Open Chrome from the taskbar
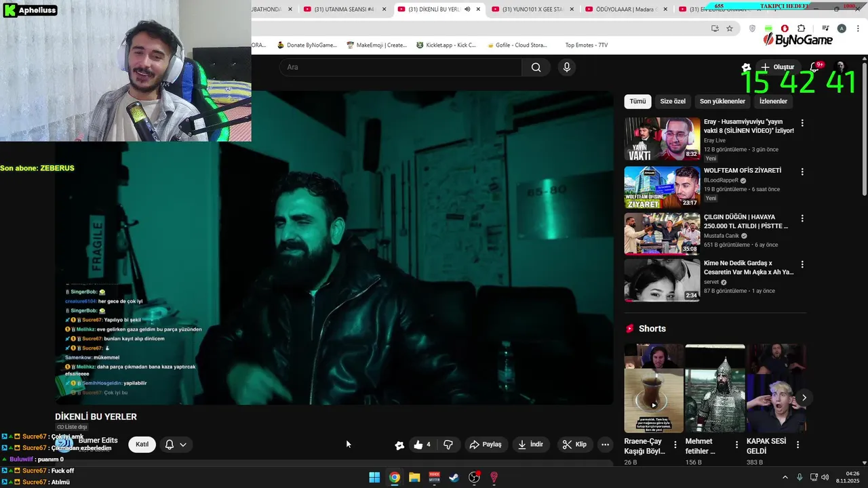 (x=394, y=477)
